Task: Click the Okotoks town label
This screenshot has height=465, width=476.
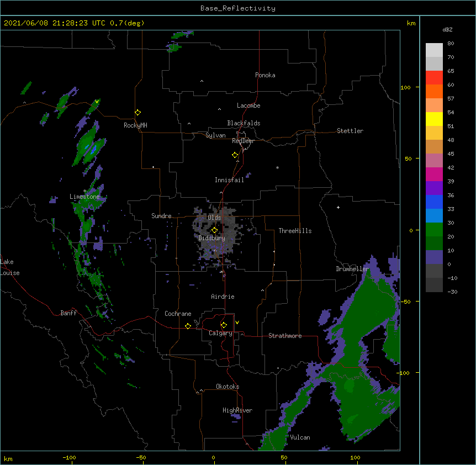Action: pos(228,387)
